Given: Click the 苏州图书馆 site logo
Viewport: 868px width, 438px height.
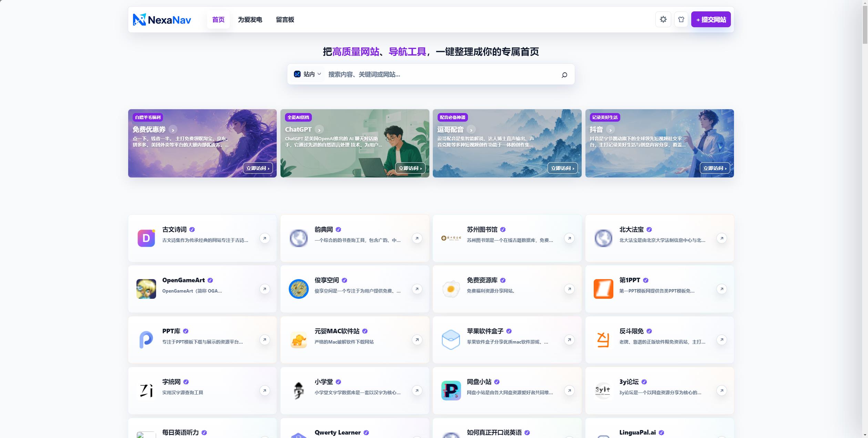Looking at the screenshot, I should click(x=451, y=238).
